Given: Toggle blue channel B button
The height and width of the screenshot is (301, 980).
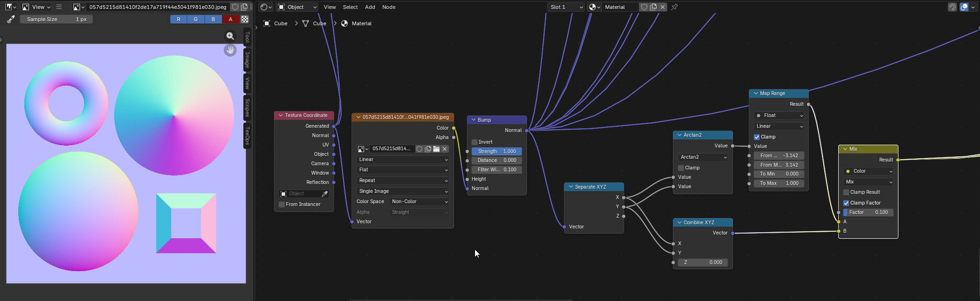Looking at the screenshot, I should coord(213,19).
